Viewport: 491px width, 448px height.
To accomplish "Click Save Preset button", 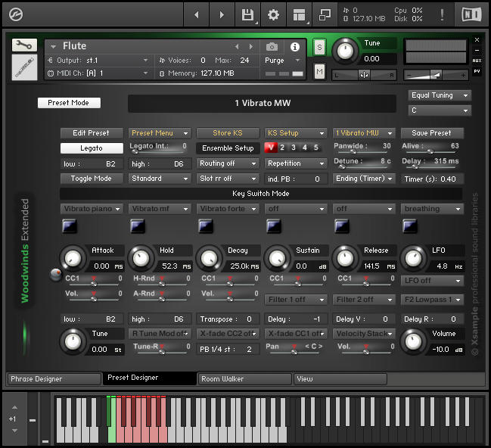I will tap(432, 133).
